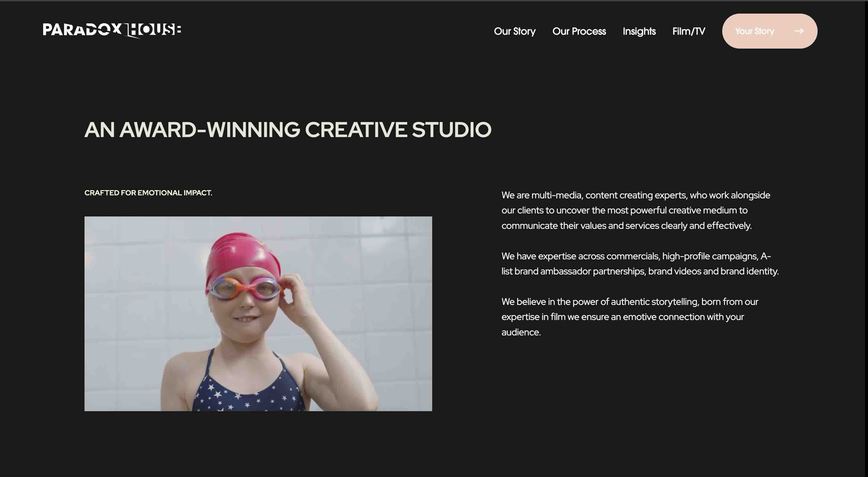Click the Award-Winning Creative Studio heading

[288, 130]
